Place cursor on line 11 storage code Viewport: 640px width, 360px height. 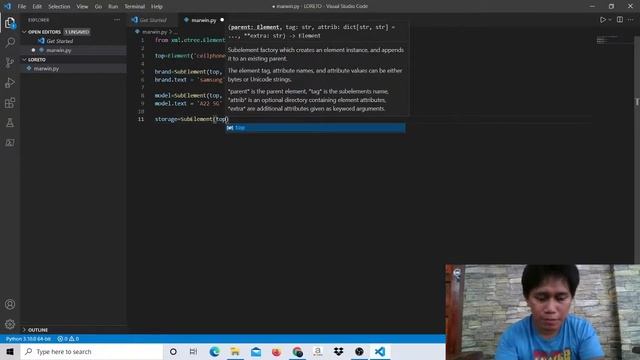coord(191,119)
